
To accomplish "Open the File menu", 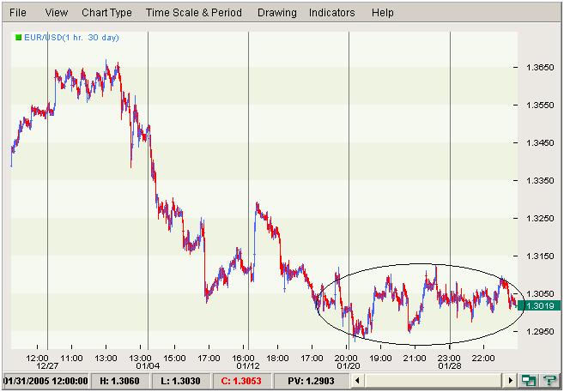I will point(18,13).
